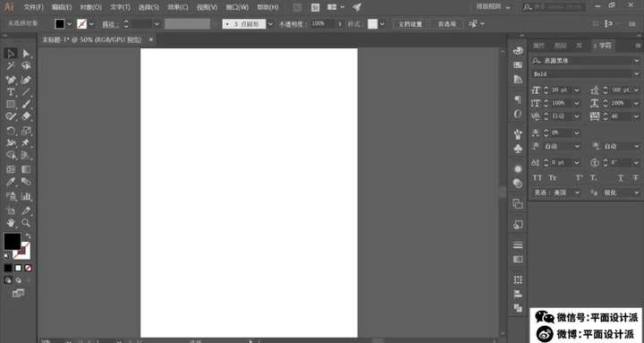The image size is (644, 343).
Task: Open the language 美语 dropdown
Action: coord(577,193)
